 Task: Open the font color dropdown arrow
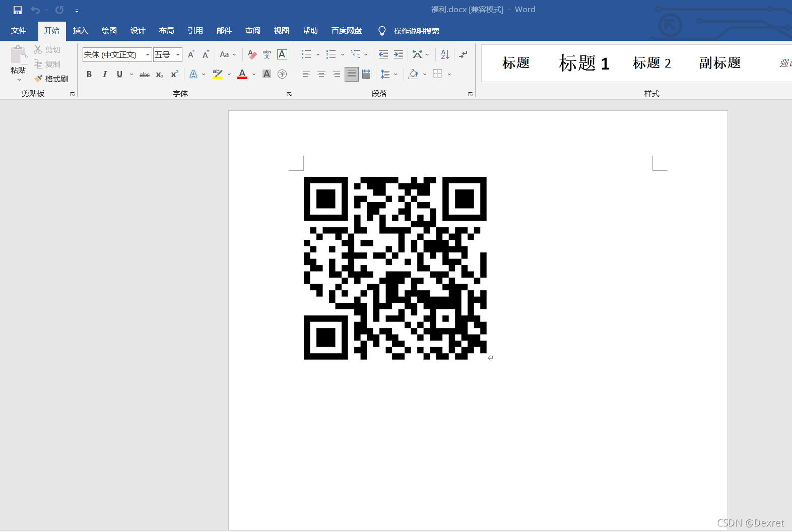point(254,74)
